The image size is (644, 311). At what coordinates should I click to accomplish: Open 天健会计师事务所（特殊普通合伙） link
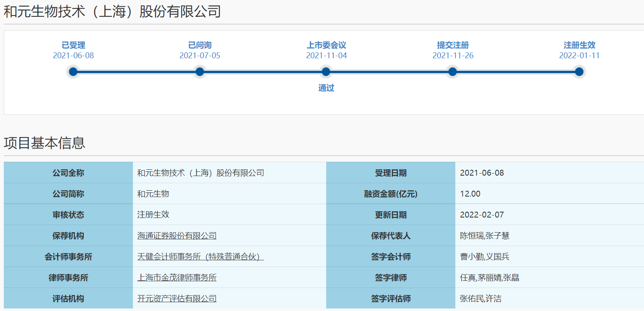(200, 257)
